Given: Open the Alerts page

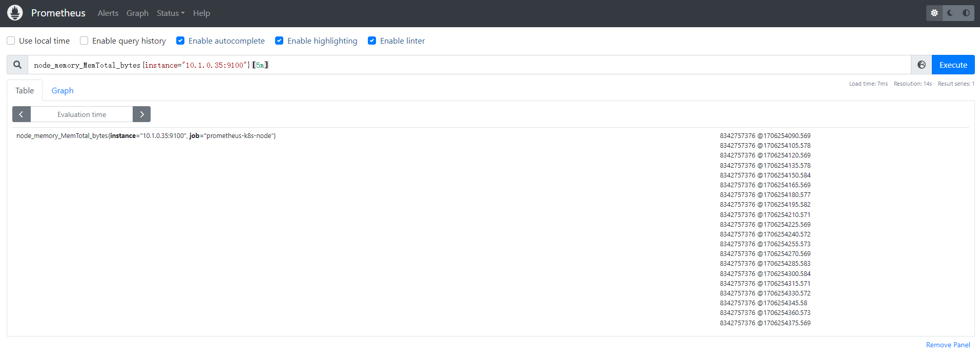Looking at the screenshot, I should pyautogui.click(x=108, y=13).
